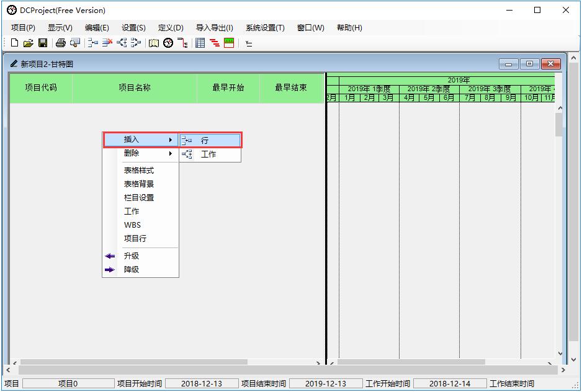Select the insert-row toolbar icon
582x392 pixels.
click(93, 42)
